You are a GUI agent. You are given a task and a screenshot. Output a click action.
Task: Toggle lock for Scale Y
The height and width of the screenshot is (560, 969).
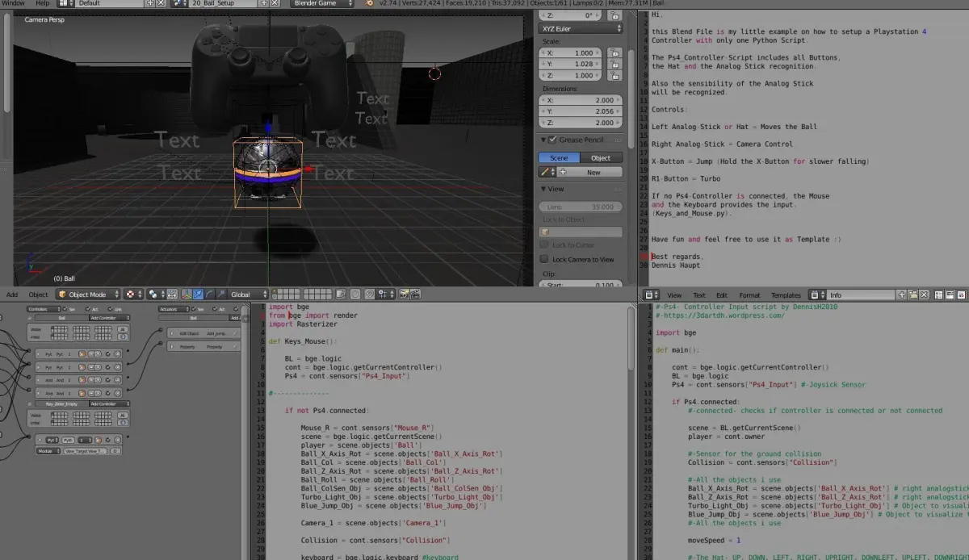pyautogui.click(x=614, y=64)
